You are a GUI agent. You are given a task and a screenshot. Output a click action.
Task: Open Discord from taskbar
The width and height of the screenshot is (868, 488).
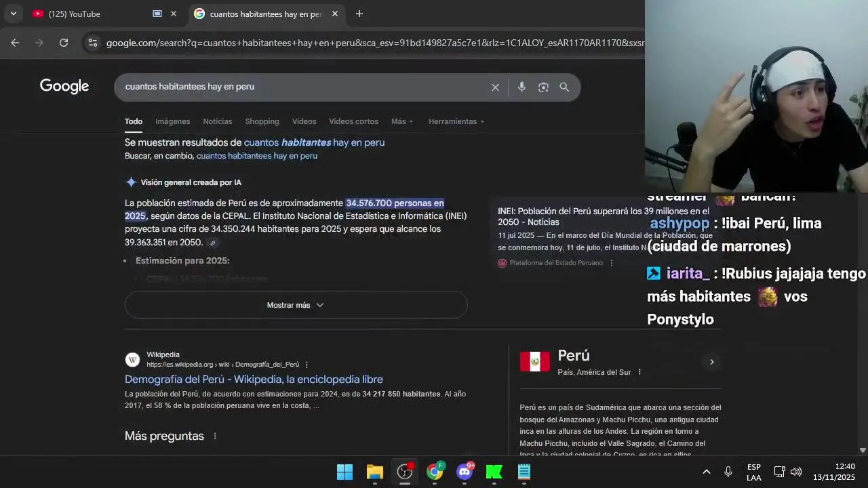[x=465, y=472]
